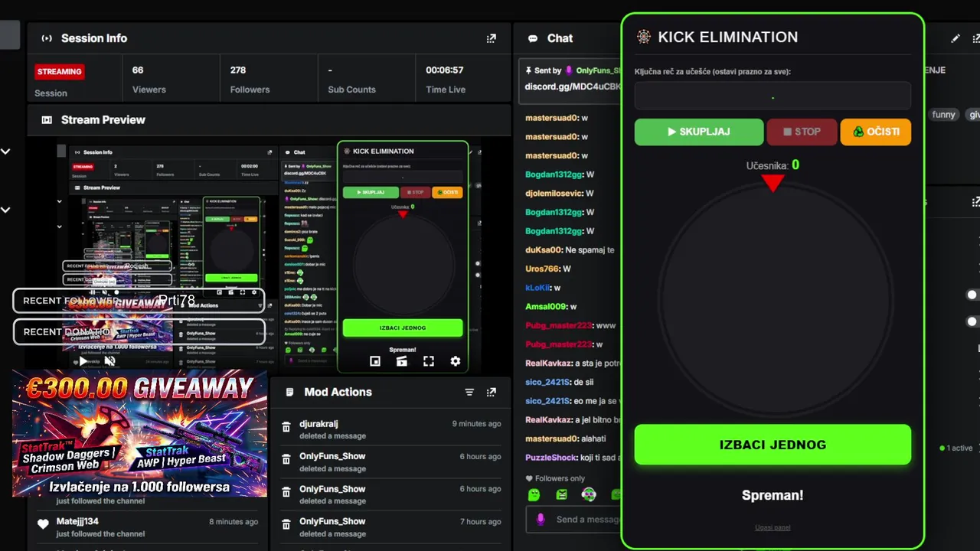The image size is (980, 551).
Task: Pop out the Session Info panel
Action: pyautogui.click(x=492, y=38)
